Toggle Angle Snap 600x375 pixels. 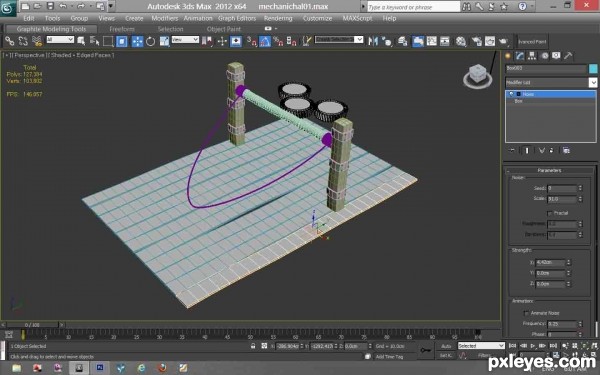click(x=265, y=41)
